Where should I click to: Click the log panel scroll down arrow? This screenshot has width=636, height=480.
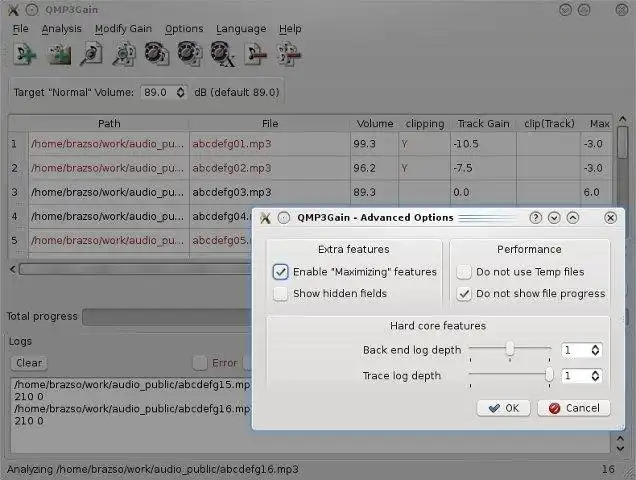point(620,448)
